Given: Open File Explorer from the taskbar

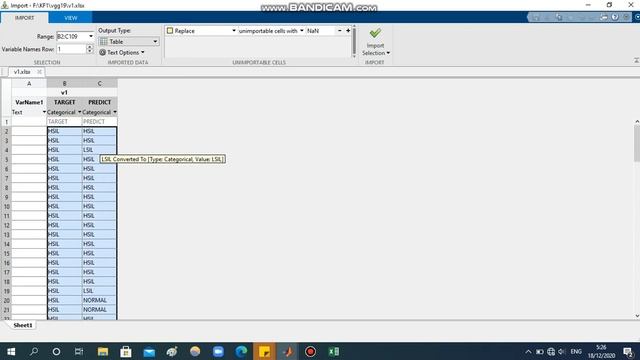Looking at the screenshot, I should point(103,351).
